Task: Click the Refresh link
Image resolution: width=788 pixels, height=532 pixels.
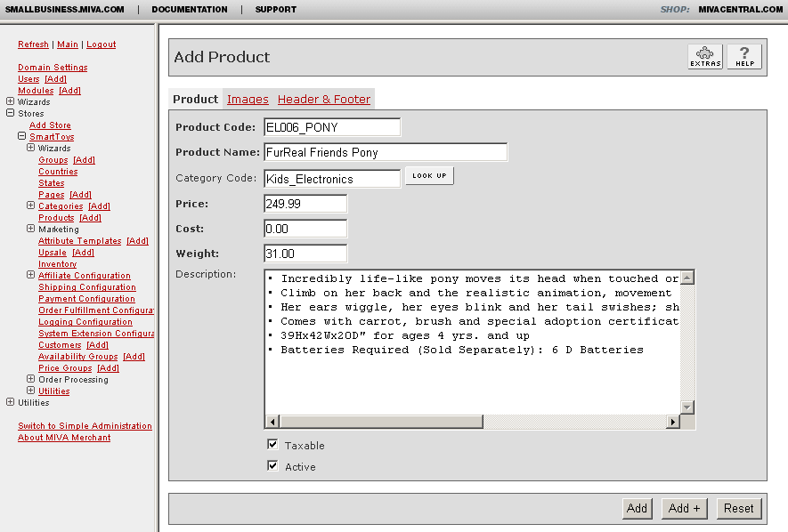Action: pyautogui.click(x=33, y=44)
